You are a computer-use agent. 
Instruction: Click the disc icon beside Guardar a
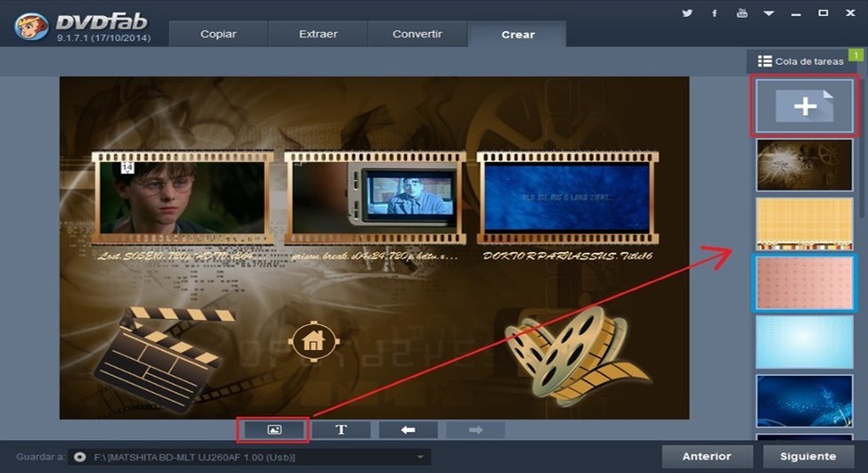point(80,457)
